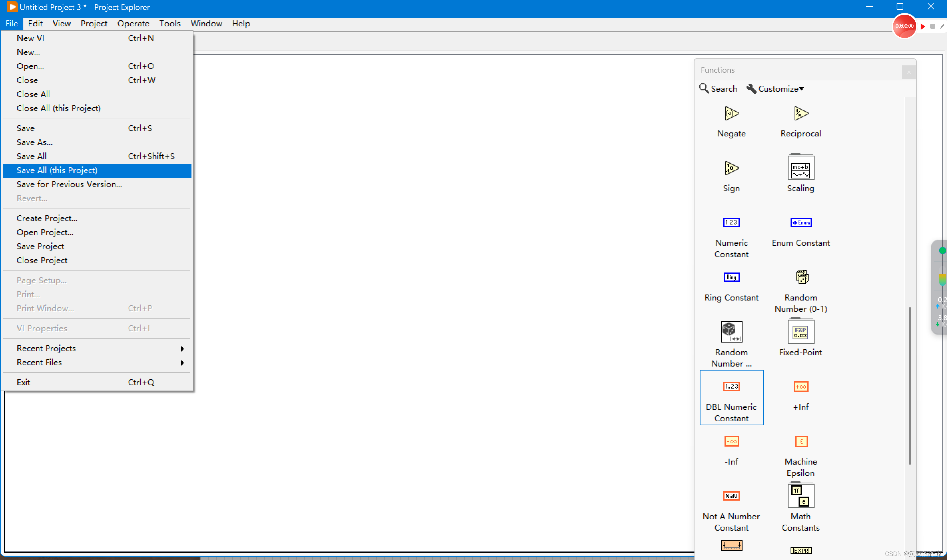Choose Open Project... menu item
The width and height of the screenshot is (947, 560).
pos(97,232)
